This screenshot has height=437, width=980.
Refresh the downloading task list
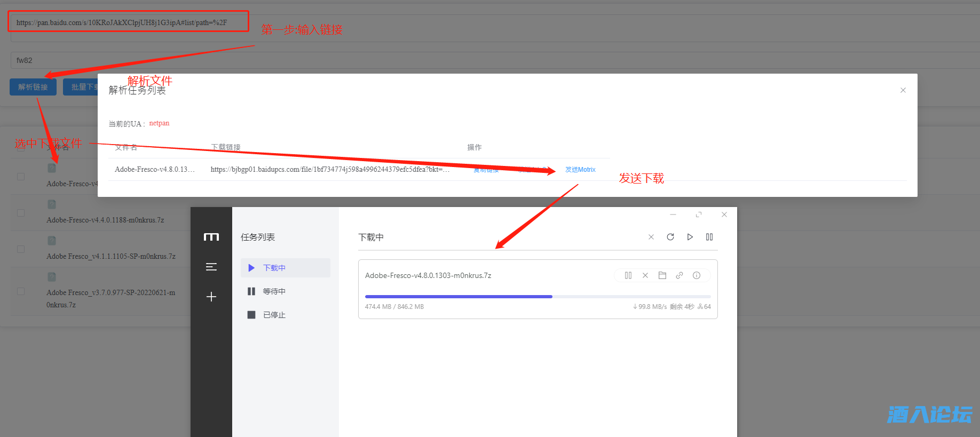pos(670,237)
